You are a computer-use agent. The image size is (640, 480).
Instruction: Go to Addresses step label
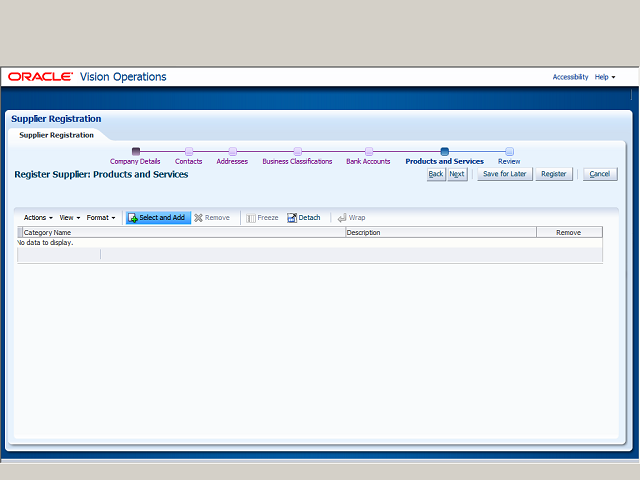point(232,161)
